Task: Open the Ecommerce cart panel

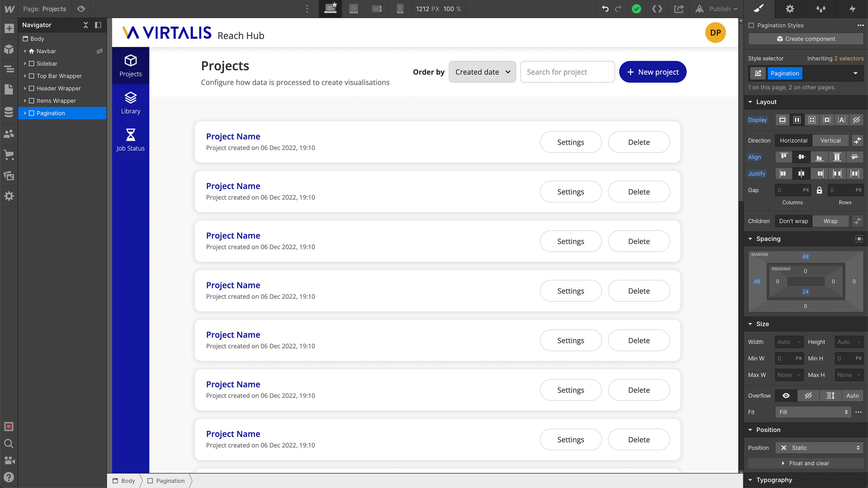Action: 9,155
